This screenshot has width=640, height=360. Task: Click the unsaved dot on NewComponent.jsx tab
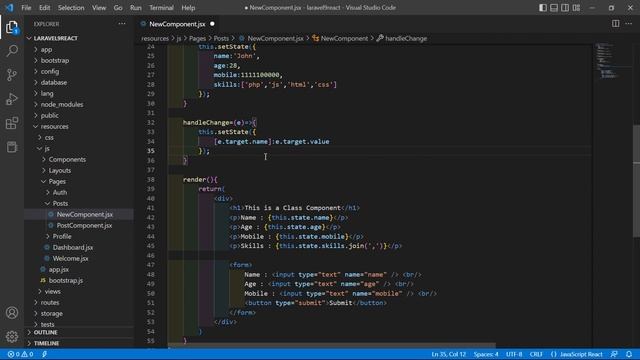[212, 24]
